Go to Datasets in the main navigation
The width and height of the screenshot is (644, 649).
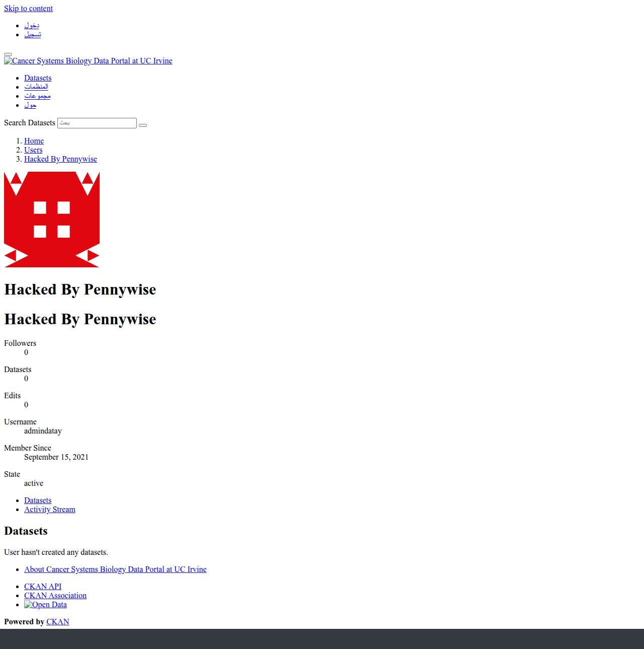pyautogui.click(x=38, y=78)
